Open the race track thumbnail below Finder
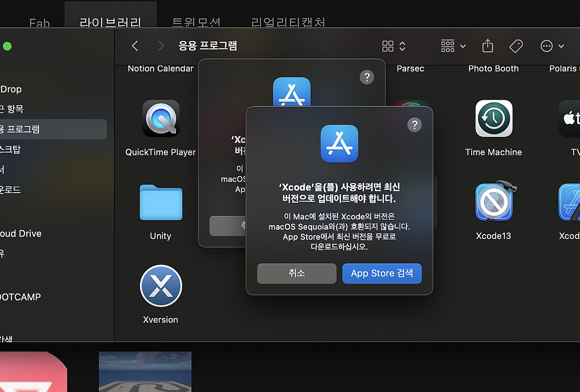The image size is (580, 392). [x=145, y=372]
